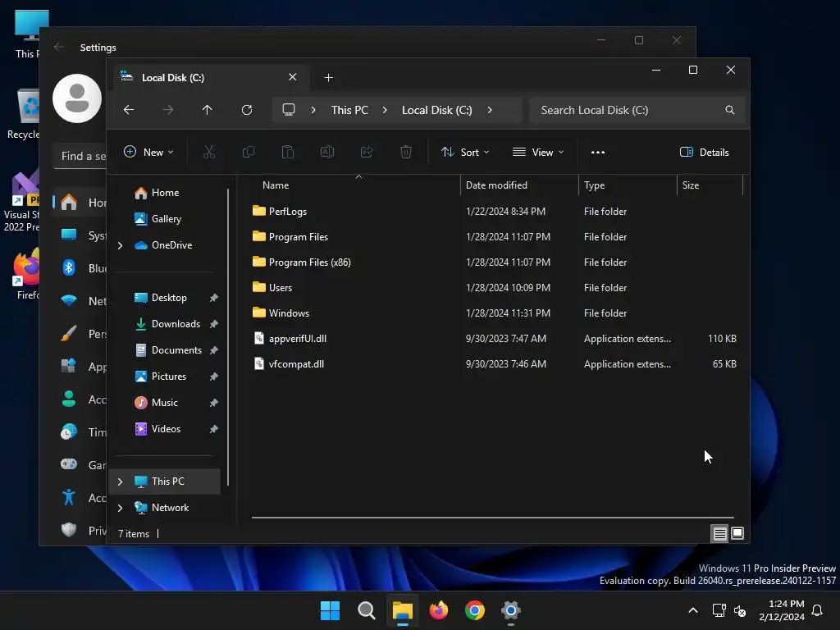Open notification bell in system tray
The height and width of the screenshot is (630, 840).
tap(818, 610)
